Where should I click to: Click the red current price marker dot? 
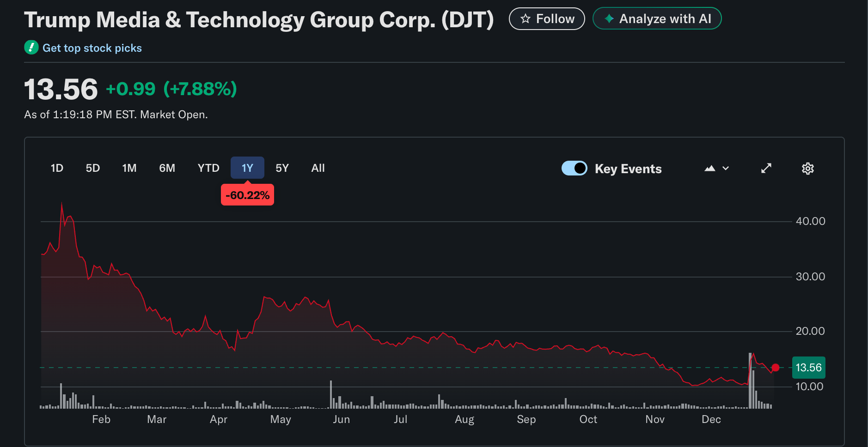tap(776, 368)
